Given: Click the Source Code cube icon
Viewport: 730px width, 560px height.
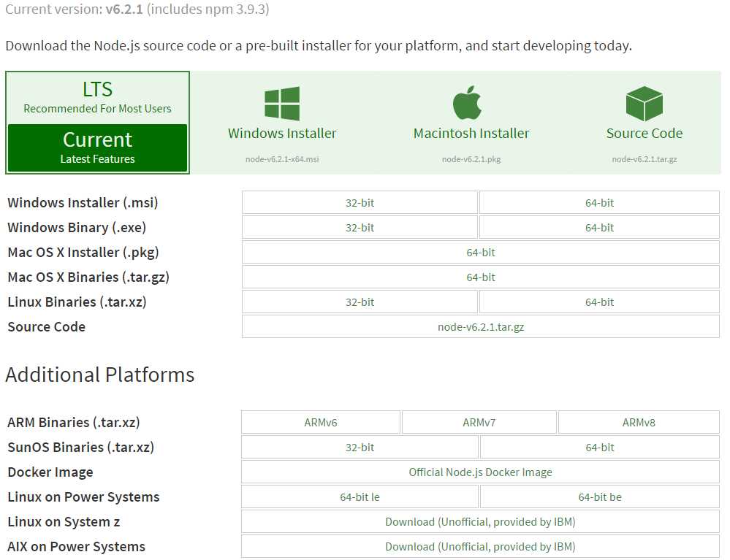Looking at the screenshot, I should tap(645, 103).
